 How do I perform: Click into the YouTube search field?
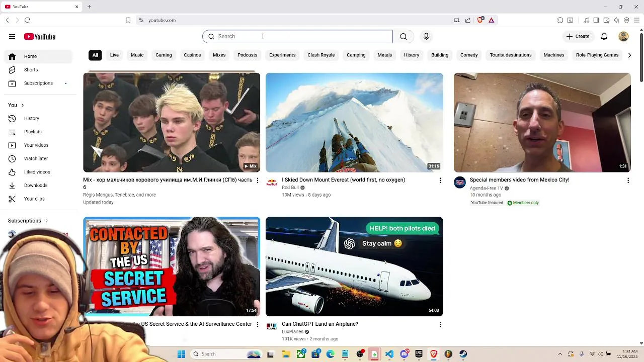tap(297, 36)
